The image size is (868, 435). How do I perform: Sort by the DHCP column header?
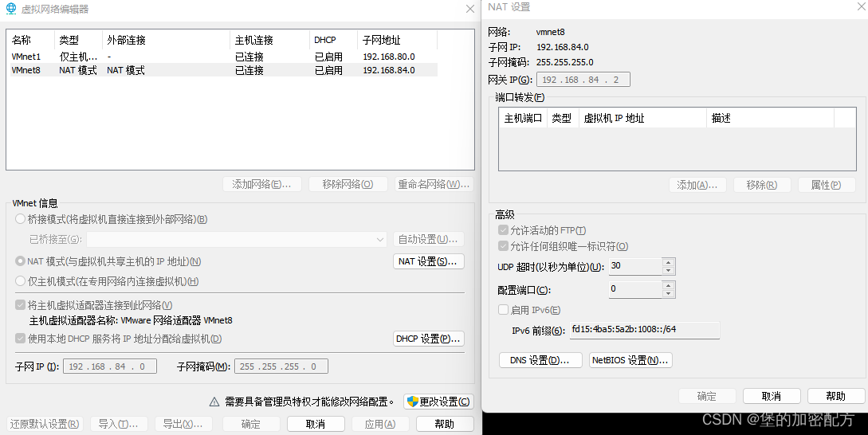(x=333, y=40)
